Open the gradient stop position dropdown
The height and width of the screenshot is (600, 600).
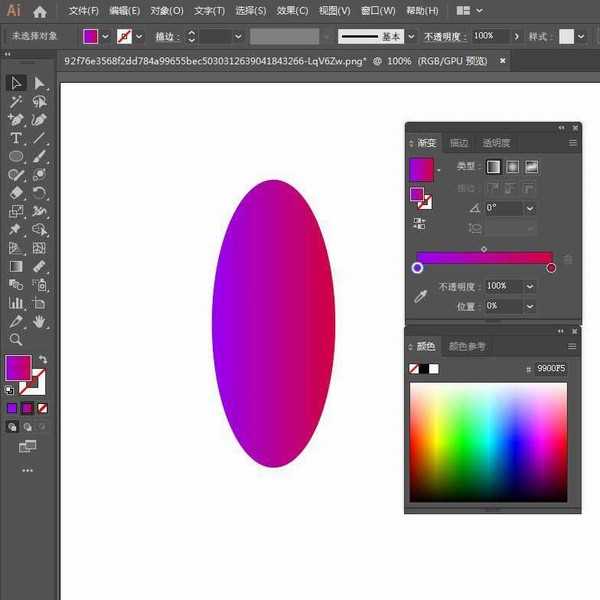[x=529, y=305]
